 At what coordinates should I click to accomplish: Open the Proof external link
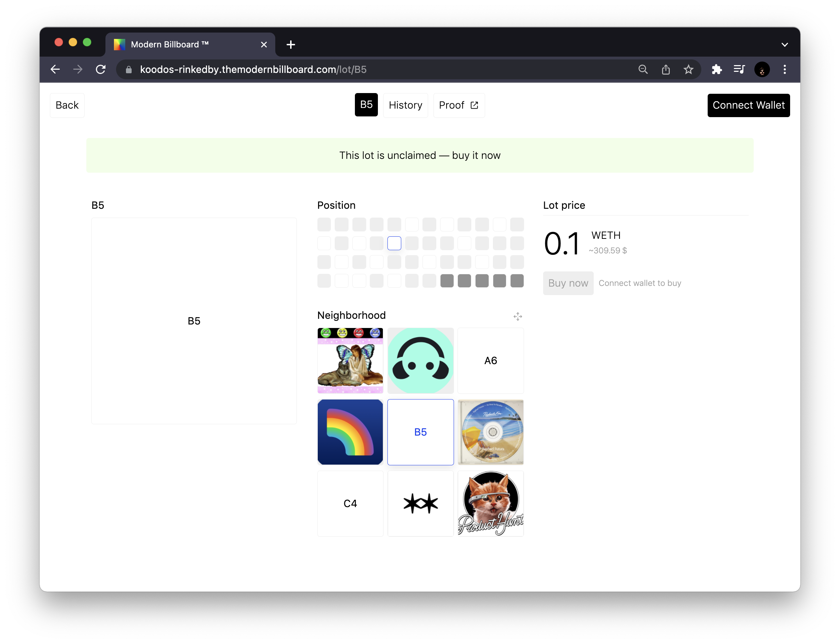click(x=458, y=105)
